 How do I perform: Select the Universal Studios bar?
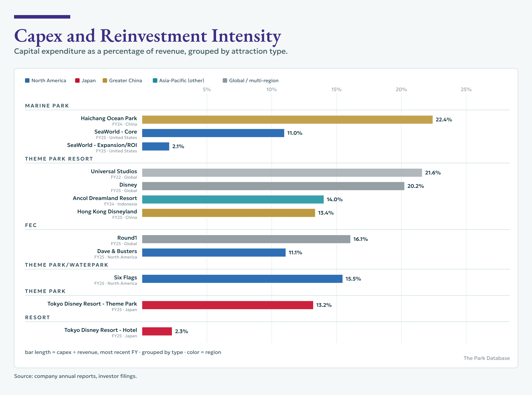(x=282, y=173)
